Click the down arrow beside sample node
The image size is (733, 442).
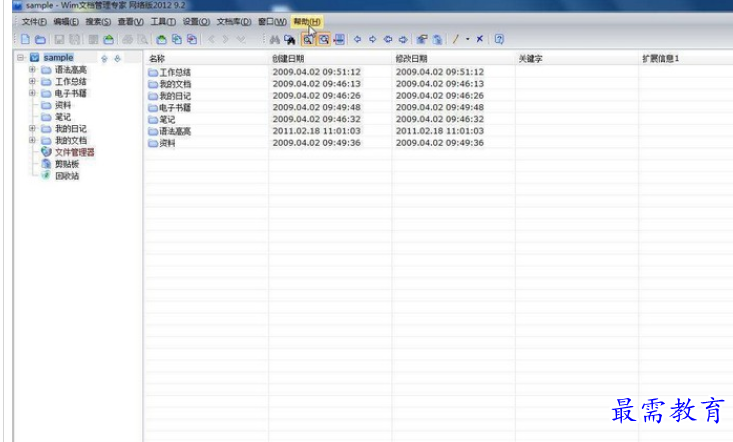tap(117, 58)
